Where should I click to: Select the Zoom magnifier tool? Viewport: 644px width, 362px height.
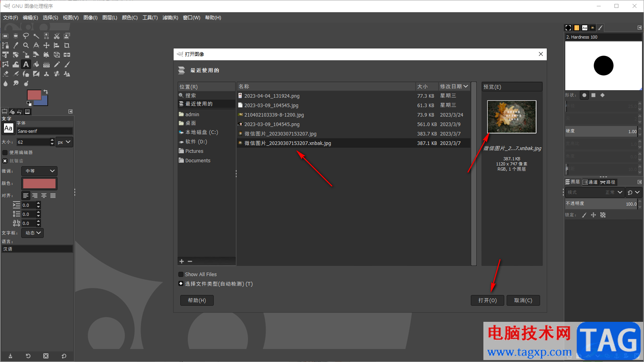[x=26, y=45]
